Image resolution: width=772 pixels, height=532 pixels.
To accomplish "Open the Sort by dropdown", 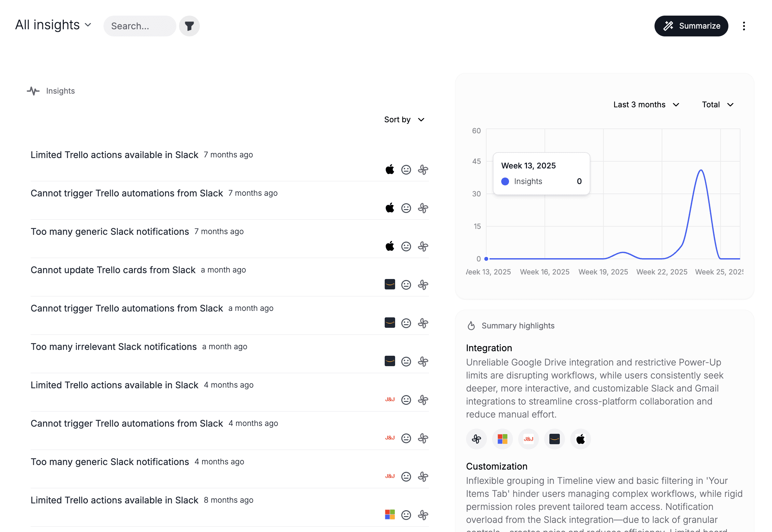I will click(404, 120).
